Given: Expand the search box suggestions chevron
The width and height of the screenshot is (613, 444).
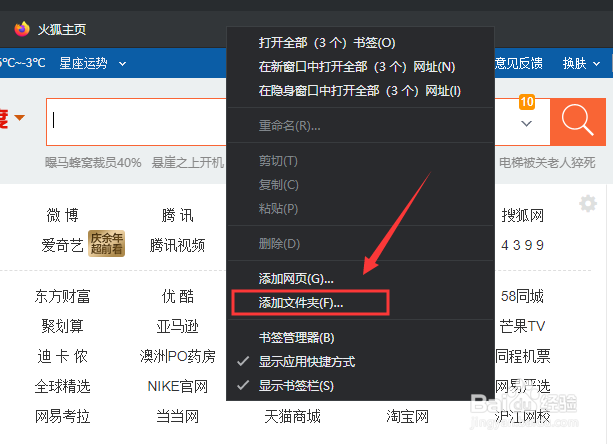Looking at the screenshot, I should coord(527,124).
